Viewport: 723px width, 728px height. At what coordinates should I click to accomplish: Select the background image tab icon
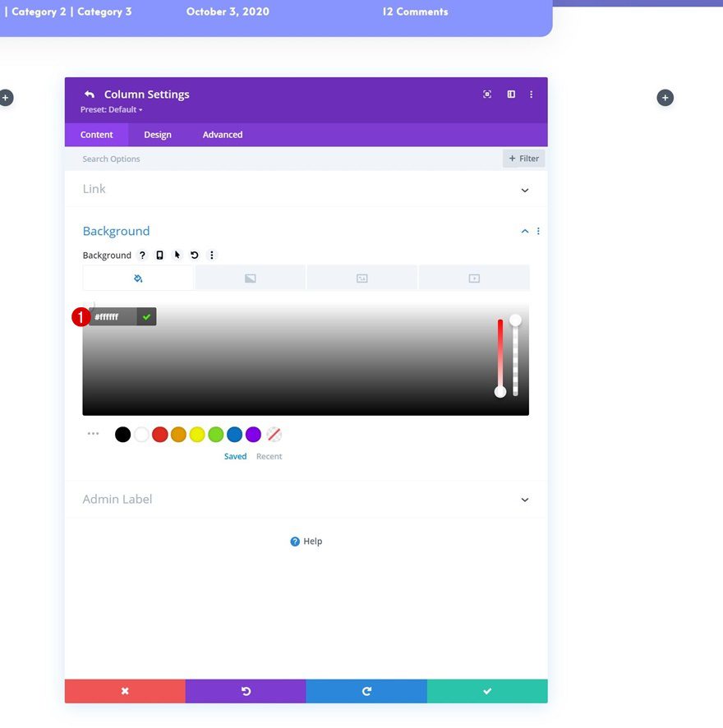(361, 278)
